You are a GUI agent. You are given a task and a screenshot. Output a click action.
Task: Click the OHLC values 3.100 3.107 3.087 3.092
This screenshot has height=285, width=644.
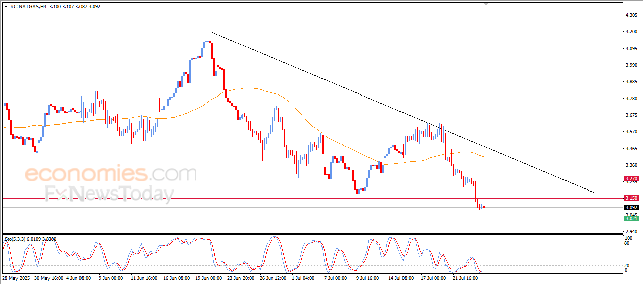tap(75, 7)
